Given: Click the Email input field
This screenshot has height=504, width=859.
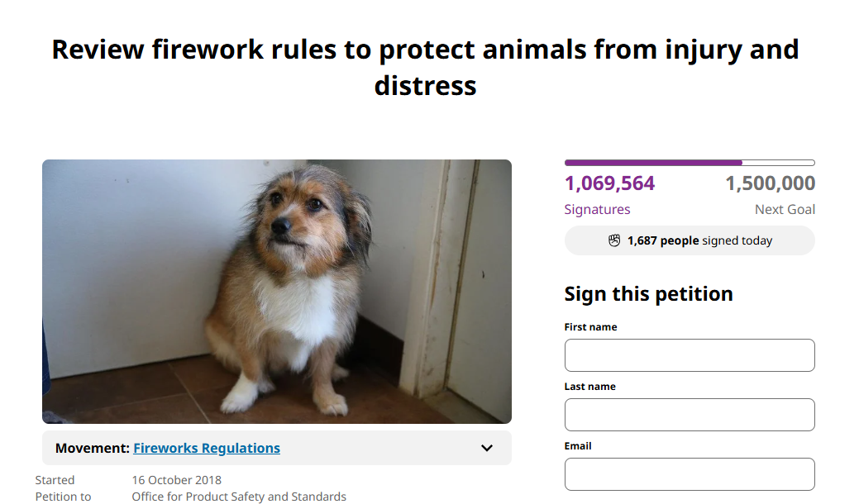Looking at the screenshot, I should point(689,474).
